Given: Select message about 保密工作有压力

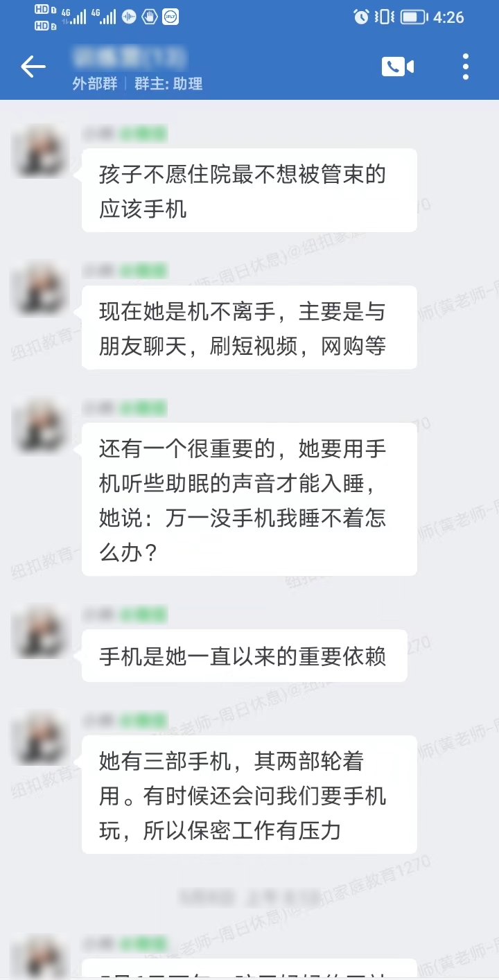Looking at the screenshot, I should click(x=249, y=794).
